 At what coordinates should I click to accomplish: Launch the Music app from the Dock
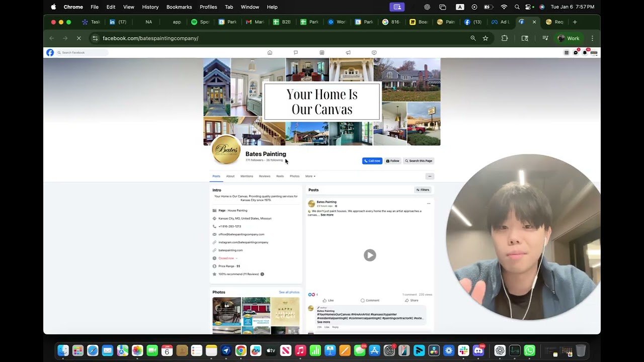[300, 350]
